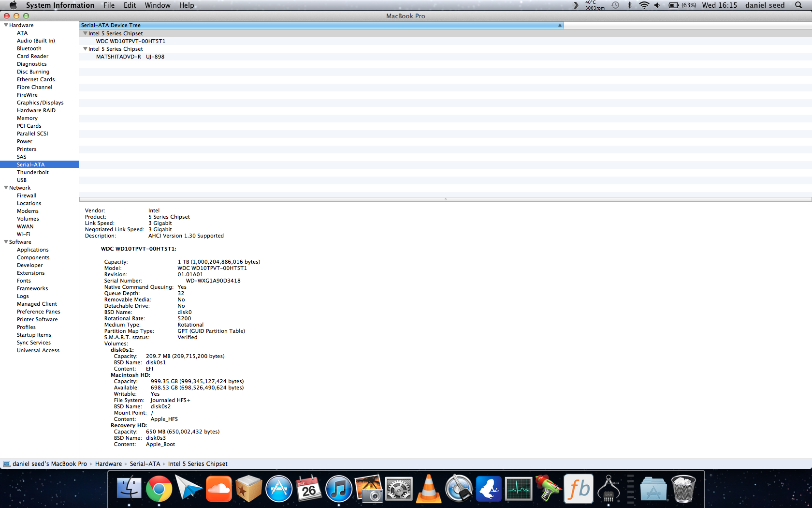
Task: Open VLC from the Dock
Action: pos(428,489)
